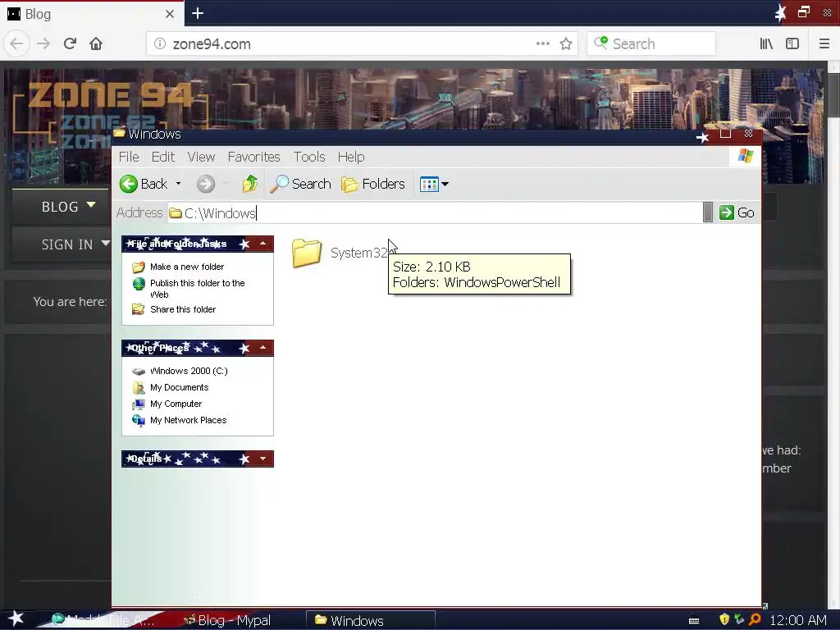Open page actions ellipsis menu

[543, 44]
